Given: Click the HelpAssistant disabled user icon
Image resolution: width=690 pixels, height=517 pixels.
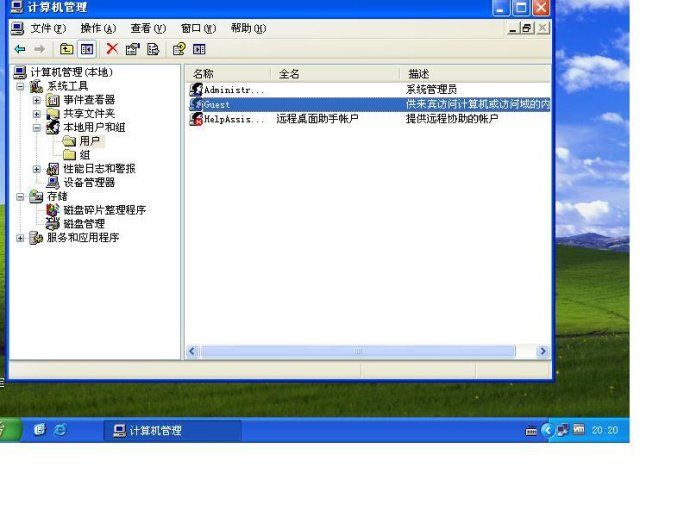Looking at the screenshot, I should click(196, 119).
